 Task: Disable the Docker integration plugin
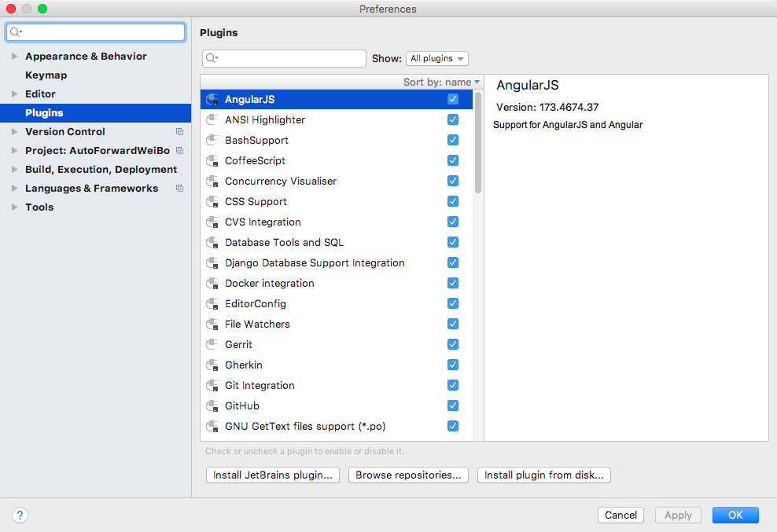tap(453, 283)
